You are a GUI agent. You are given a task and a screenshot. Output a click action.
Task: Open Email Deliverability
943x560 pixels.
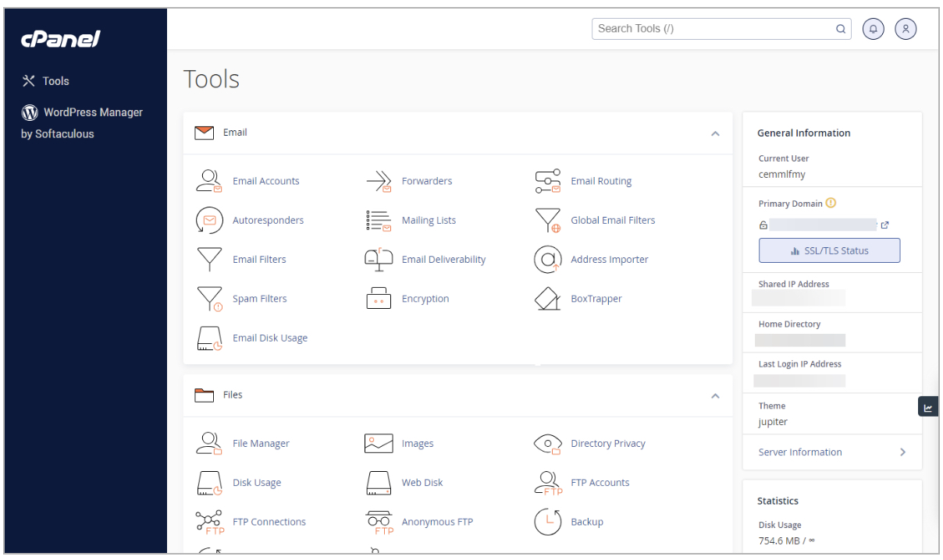[x=443, y=259]
